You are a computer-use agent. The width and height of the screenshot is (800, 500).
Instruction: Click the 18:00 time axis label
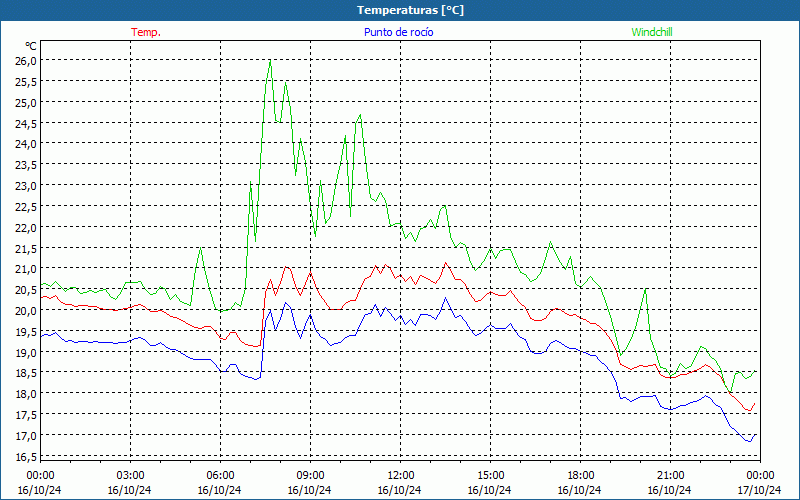point(581,476)
